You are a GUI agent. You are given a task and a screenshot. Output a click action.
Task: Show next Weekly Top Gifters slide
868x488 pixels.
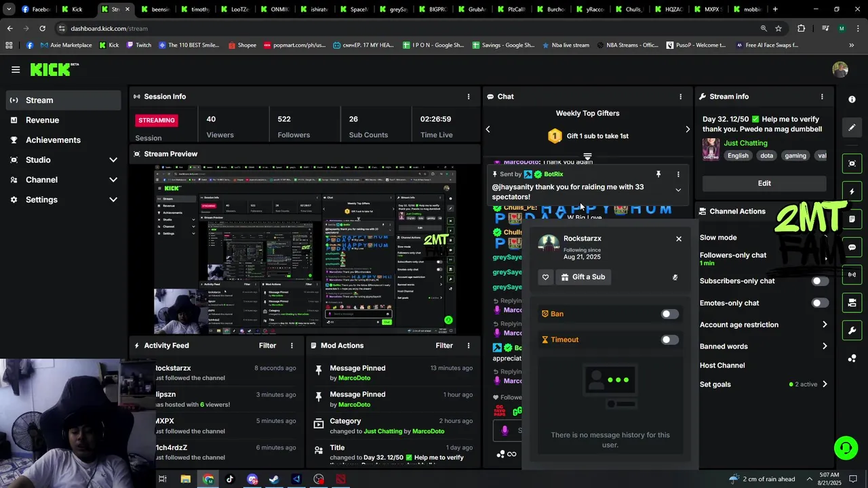coord(688,129)
